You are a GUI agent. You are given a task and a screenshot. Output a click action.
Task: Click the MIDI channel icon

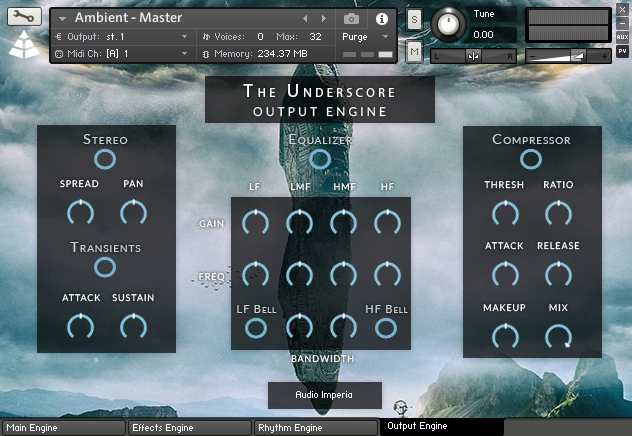[x=59, y=54]
